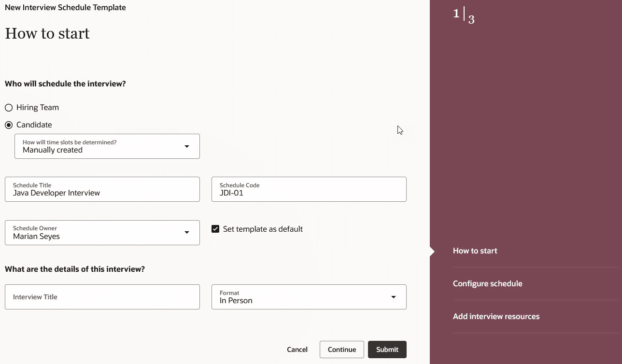The image size is (622, 364).
Task: Select the Candidate radio button
Action: [8, 125]
